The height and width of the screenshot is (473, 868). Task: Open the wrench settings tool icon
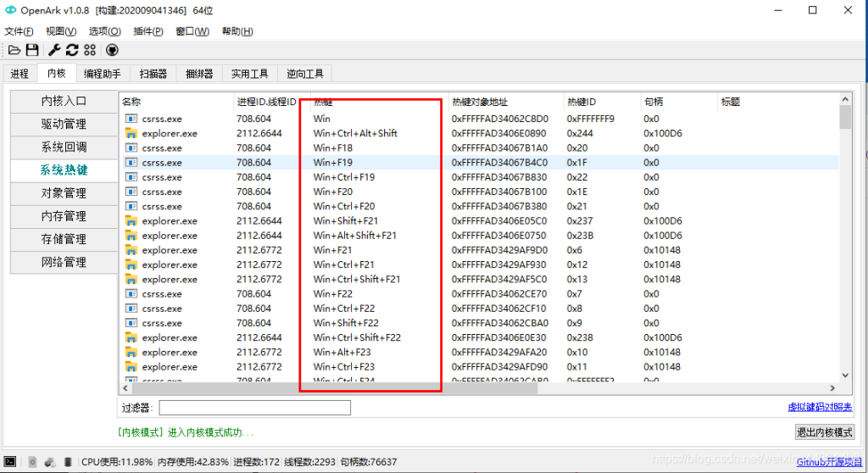point(54,50)
